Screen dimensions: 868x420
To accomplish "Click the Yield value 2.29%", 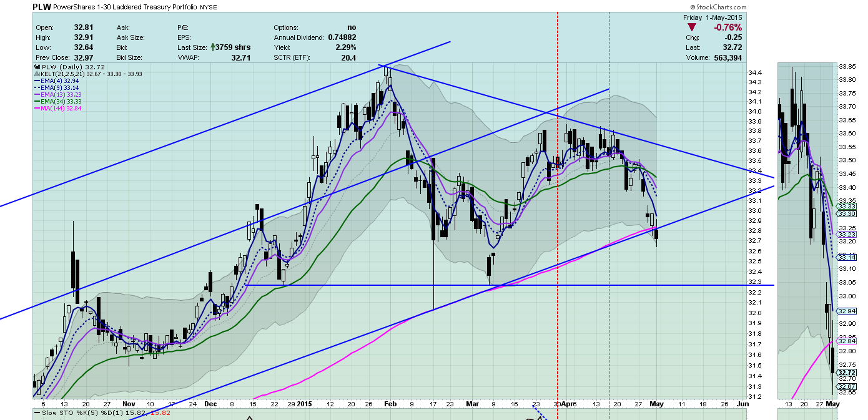I will pyautogui.click(x=346, y=47).
